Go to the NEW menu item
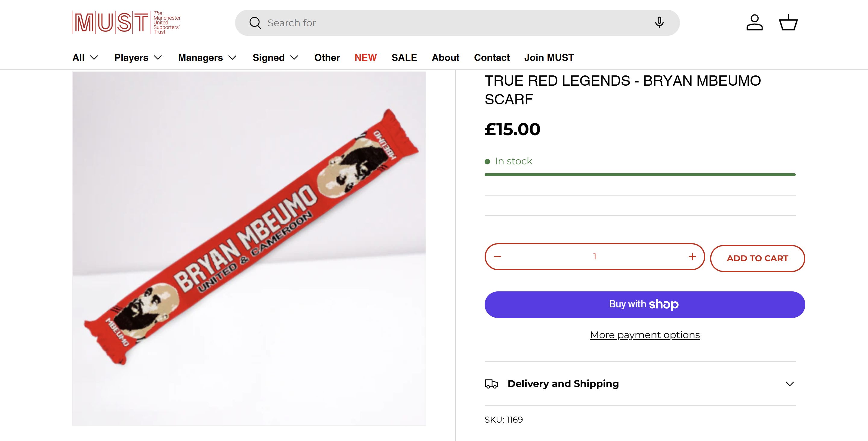 365,58
